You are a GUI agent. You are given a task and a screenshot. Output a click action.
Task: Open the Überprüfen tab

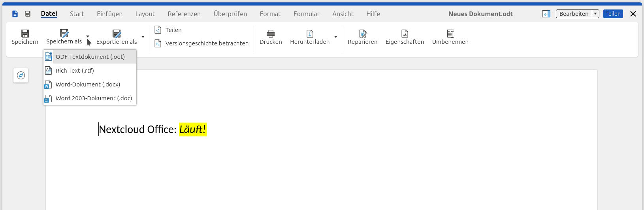pyautogui.click(x=230, y=14)
